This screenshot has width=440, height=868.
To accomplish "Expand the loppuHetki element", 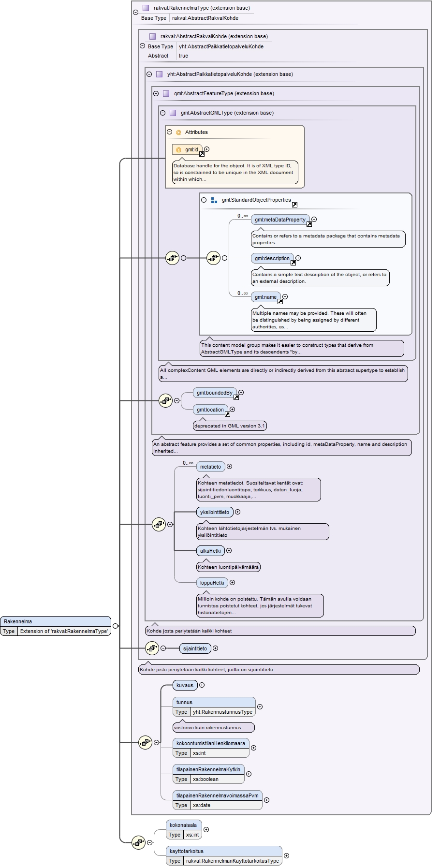I will [233, 582].
